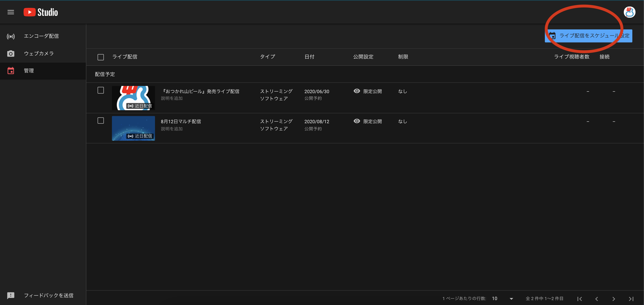Select checkbox for おつかれ山ビール stream
The width and height of the screenshot is (644, 305).
pyautogui.click(x=101, y=90)
